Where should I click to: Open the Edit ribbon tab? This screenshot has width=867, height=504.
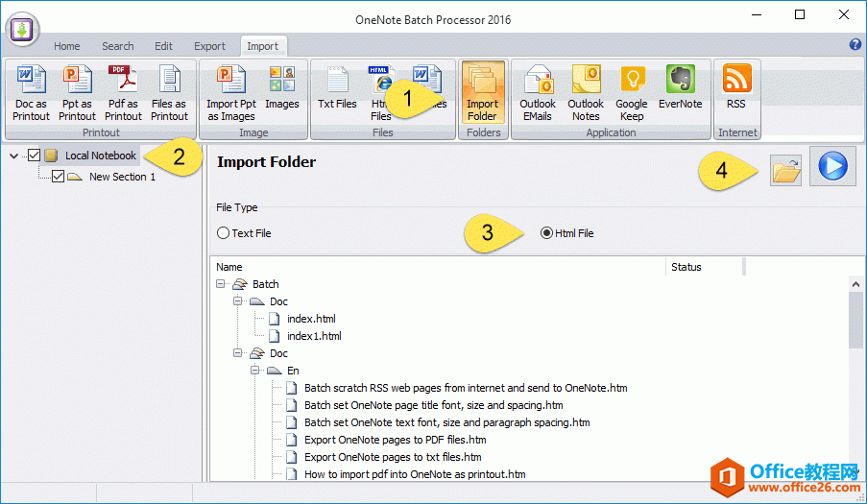163,46
